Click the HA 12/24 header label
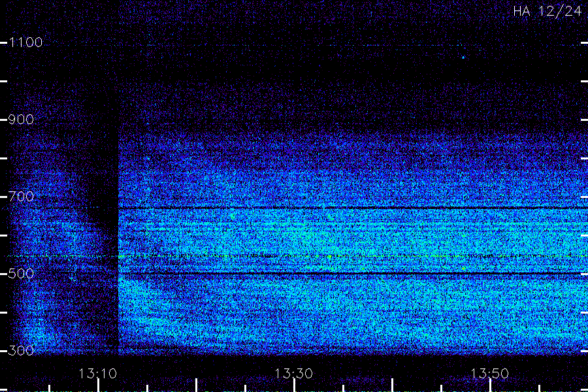This screenshot has width=588, height=392. [x=547, y=11]
